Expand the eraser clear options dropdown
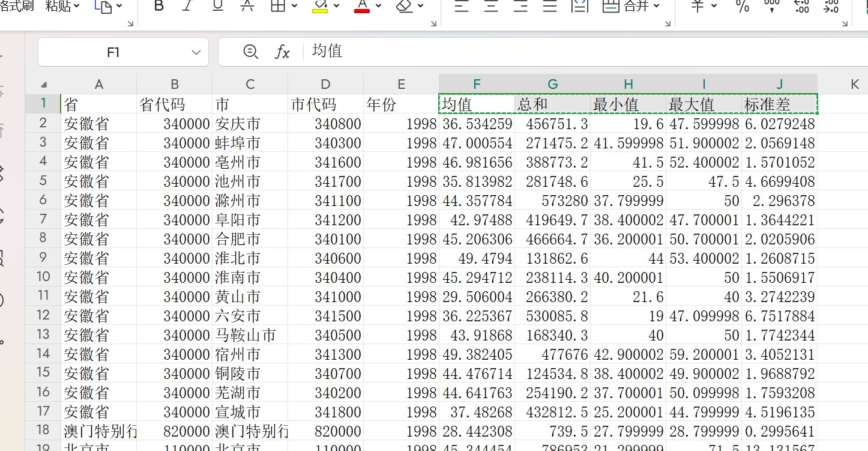 click(x=420, y=6)
